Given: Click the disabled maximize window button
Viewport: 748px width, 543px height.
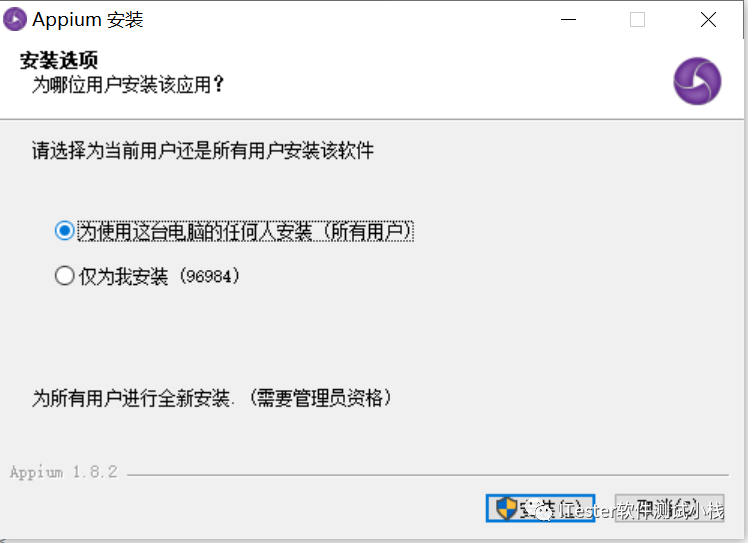Looking at the screenshot, I should [x=637, y=20].
